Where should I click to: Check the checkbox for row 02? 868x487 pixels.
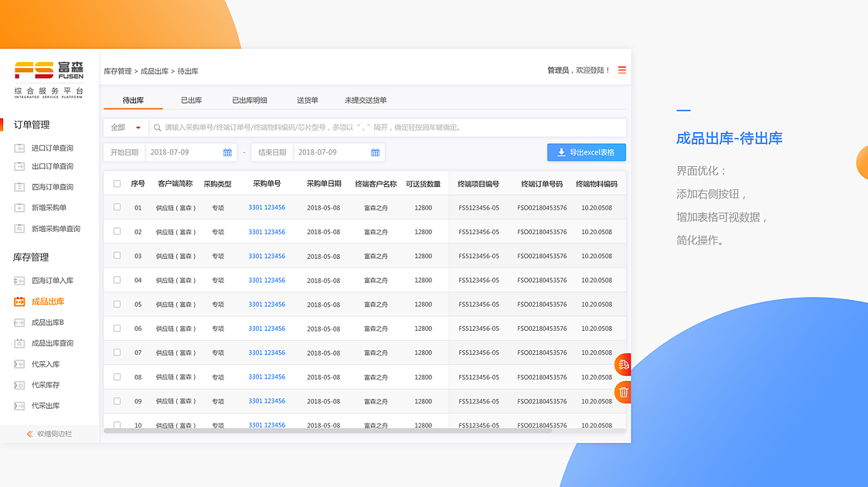click(x=117, y=231)
